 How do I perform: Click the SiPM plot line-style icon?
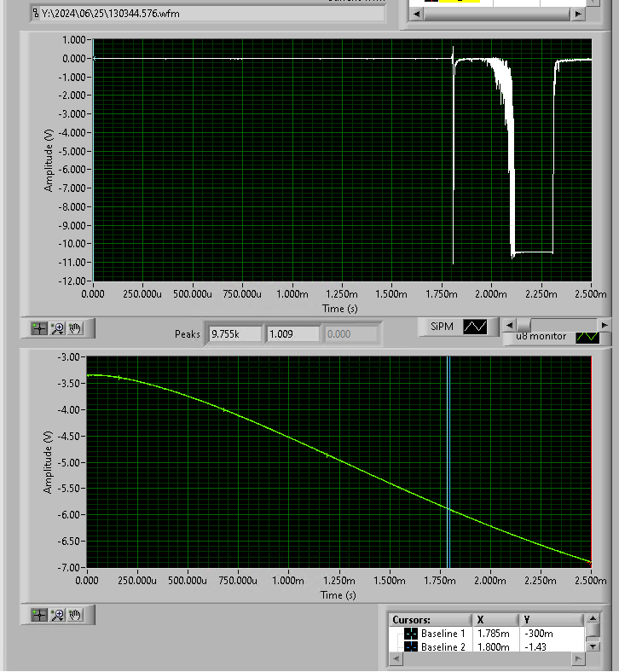475,327
